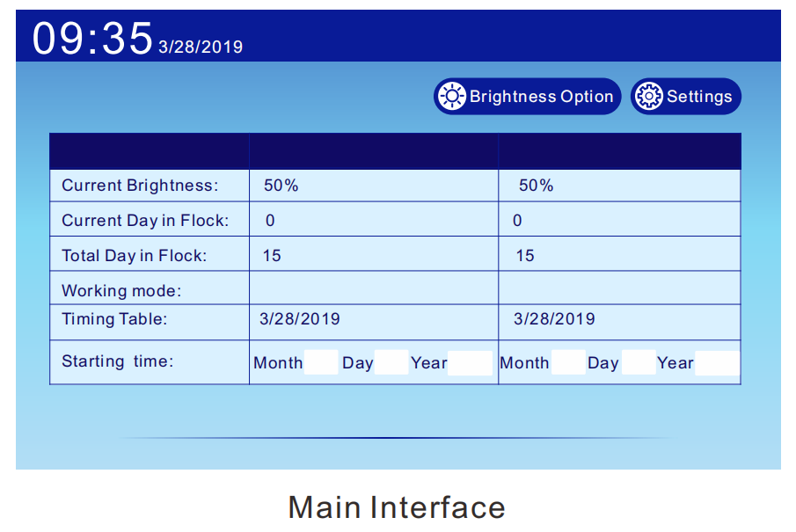
Task: Click the gear icon in Settings
Action: click(x=648, y=96)
